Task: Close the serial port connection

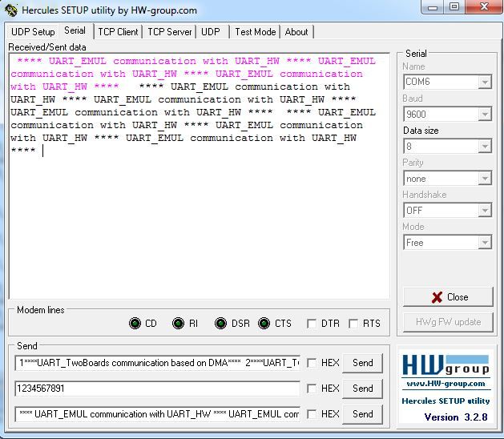Action: click(448, 297)
